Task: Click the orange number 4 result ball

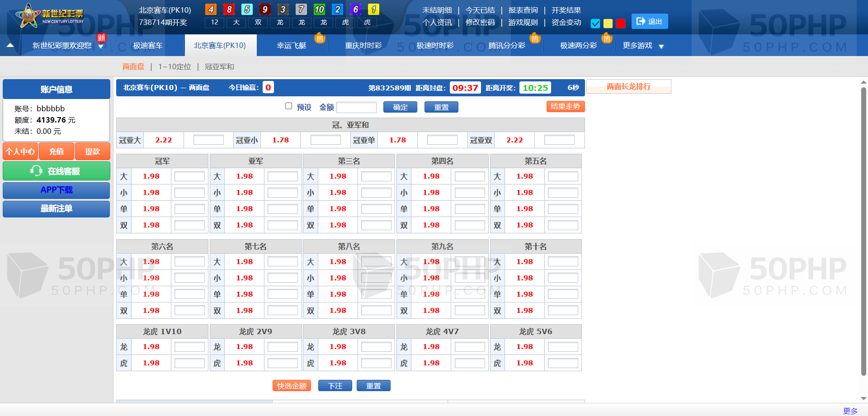Action: click(x=211, y=9)
